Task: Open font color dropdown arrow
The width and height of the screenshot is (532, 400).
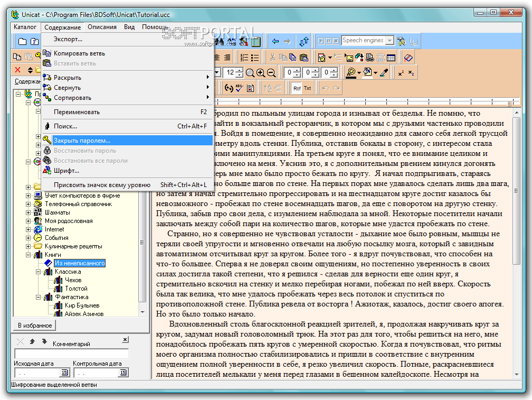Action: (359, 73)
